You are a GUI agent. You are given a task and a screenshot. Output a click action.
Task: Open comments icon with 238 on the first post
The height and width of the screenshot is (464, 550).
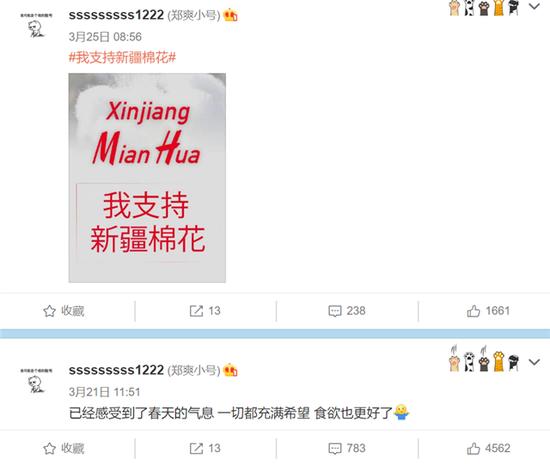coord(335,311)
